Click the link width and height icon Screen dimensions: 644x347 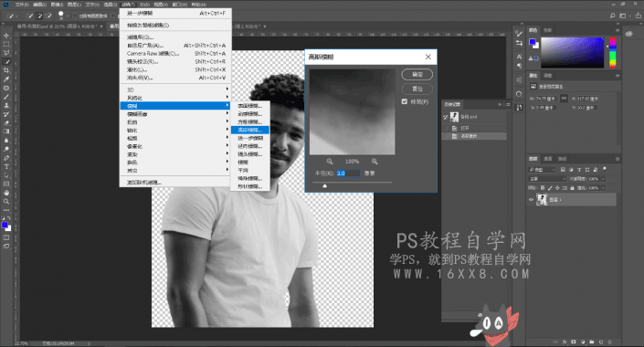point(564,98)
